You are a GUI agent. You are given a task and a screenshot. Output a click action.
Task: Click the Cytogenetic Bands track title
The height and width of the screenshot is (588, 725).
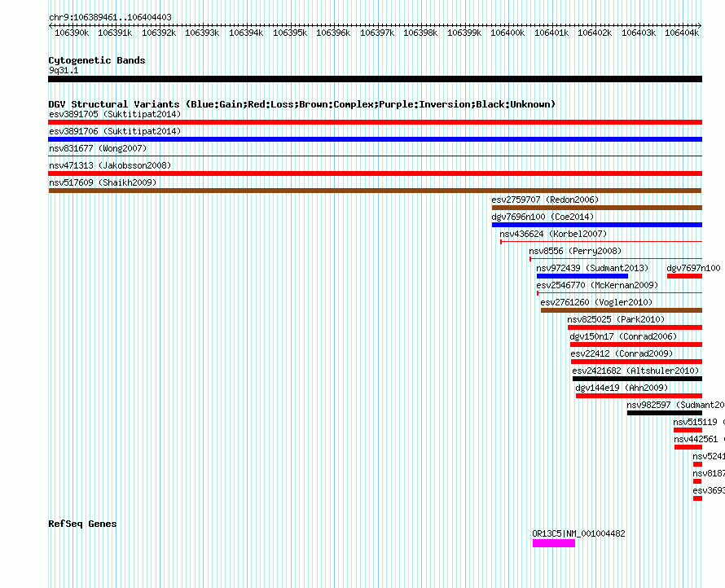[x=97, y=60]
